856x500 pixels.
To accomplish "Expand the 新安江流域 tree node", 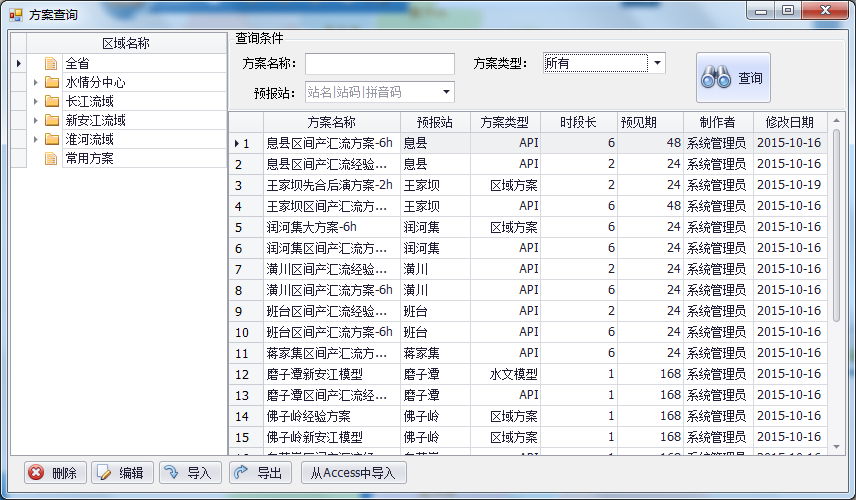I will coord(35,120).
